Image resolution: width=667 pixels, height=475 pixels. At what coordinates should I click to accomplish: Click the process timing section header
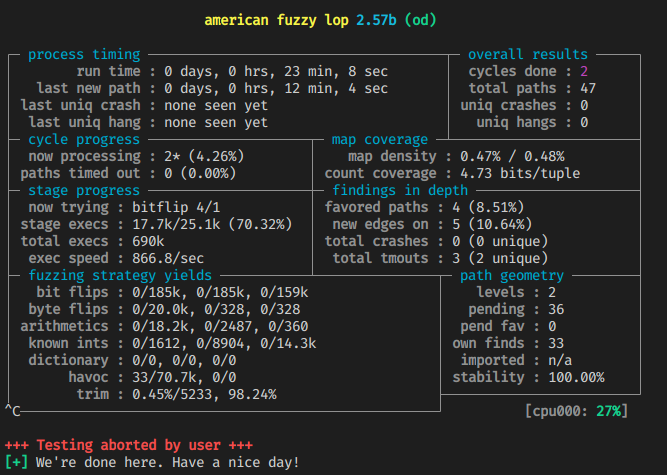click(84, 55)
